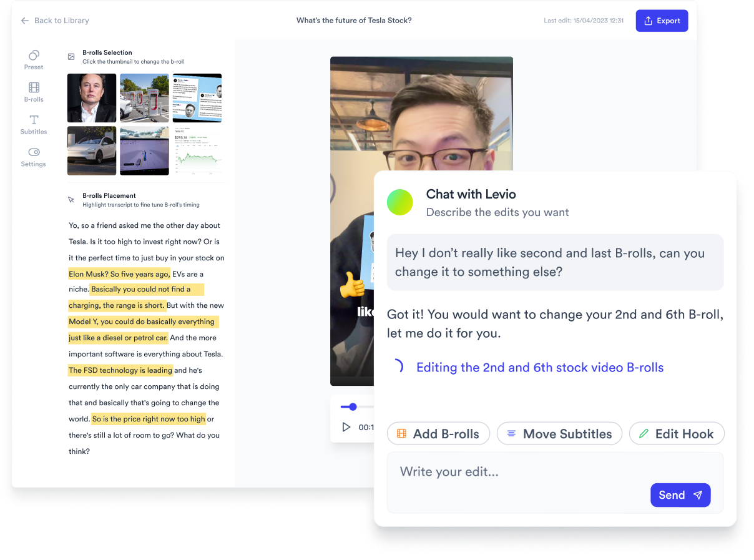
Task: Select the Move Subtitles suggestion chip
Action: tap(559, 433)
